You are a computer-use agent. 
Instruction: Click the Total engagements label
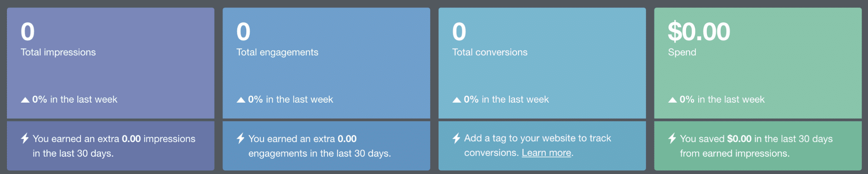click(x=277, y=52)
